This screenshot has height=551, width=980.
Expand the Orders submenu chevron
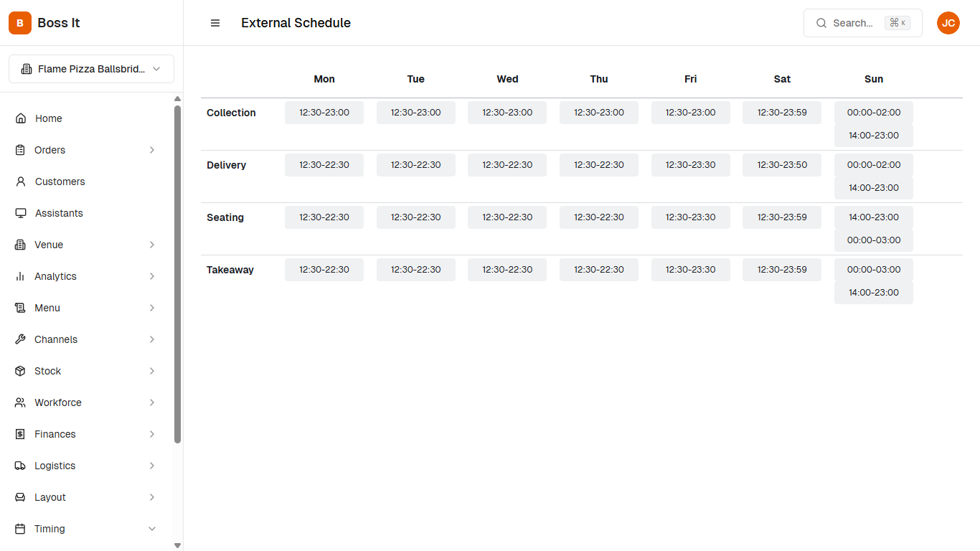152,150
